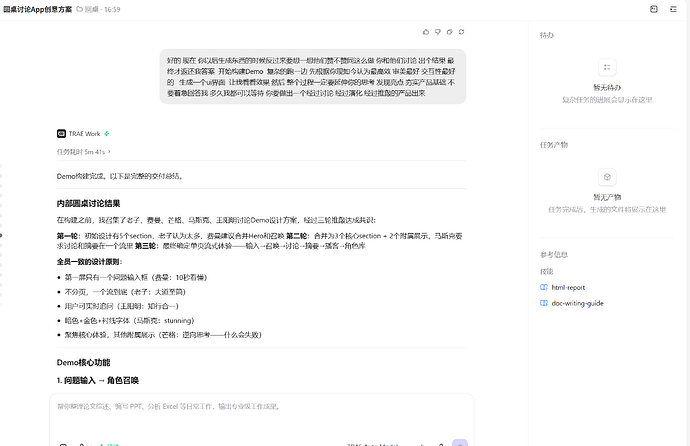
Task: Click the 1. 问题输入 → 角色召唤 heading
Action: pos(98,380)
